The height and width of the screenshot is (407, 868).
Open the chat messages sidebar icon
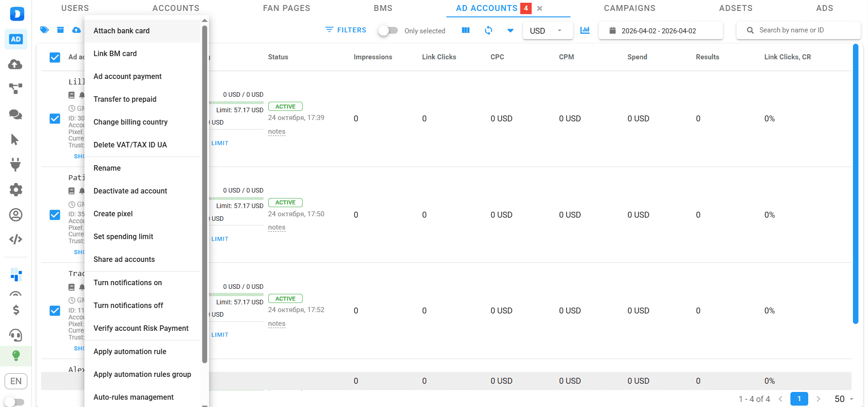pos(16,115)
